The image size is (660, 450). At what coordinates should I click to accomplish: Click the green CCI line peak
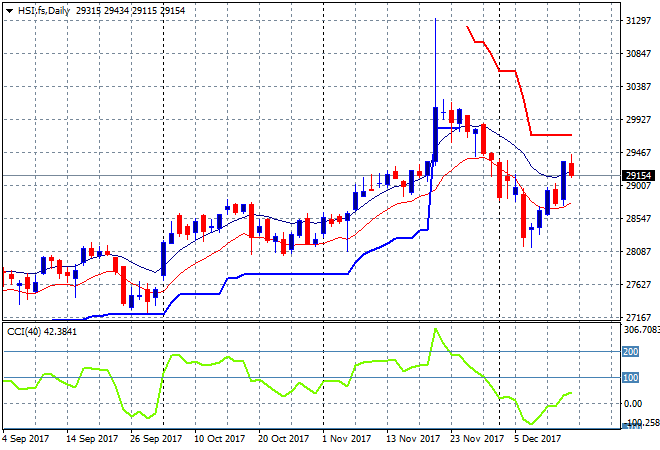point(436,329)
